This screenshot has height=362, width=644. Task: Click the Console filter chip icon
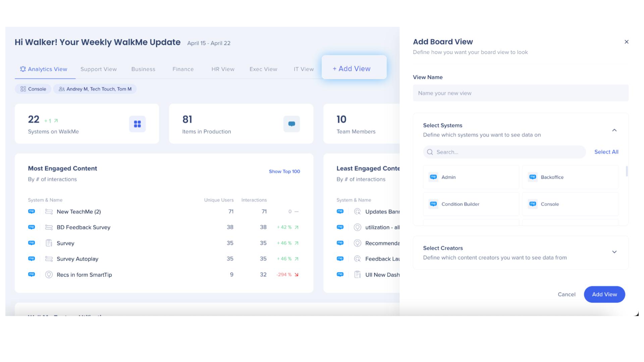(x=23, y=89)
